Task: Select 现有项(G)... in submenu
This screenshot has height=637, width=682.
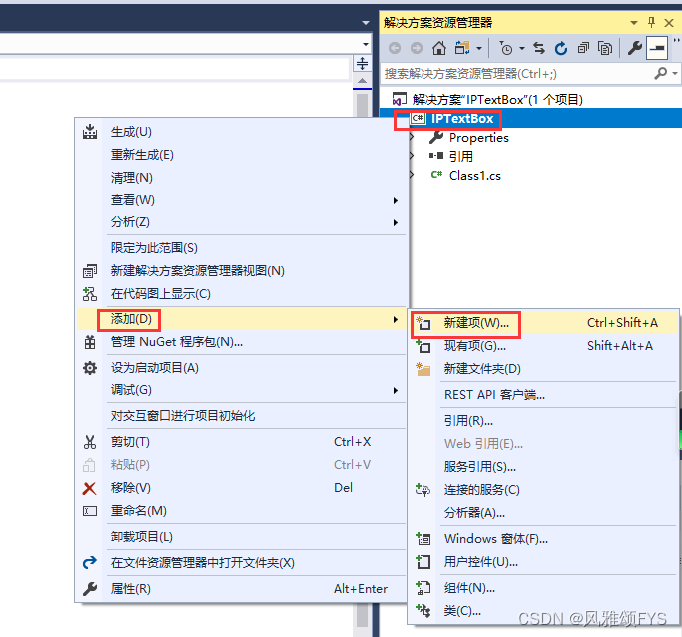Action: point(544,346)
